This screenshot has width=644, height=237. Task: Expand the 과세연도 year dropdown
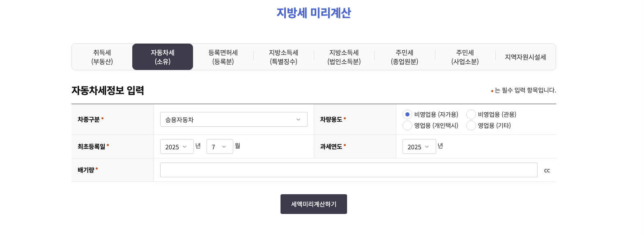click(x=419, y=146)
